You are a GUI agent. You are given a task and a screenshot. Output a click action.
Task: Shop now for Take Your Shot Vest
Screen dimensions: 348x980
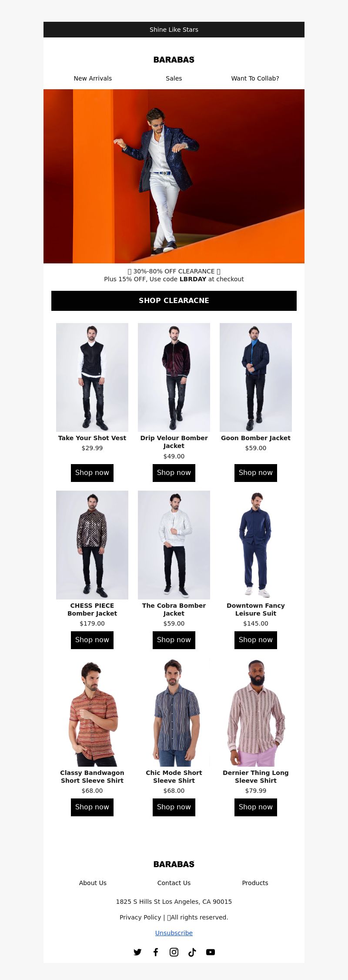click(92, 473)
